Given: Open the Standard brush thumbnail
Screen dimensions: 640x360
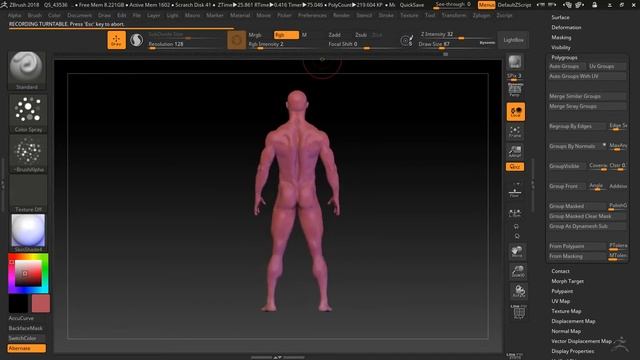Looking at the screenshot, I should (x=27, y=70).
